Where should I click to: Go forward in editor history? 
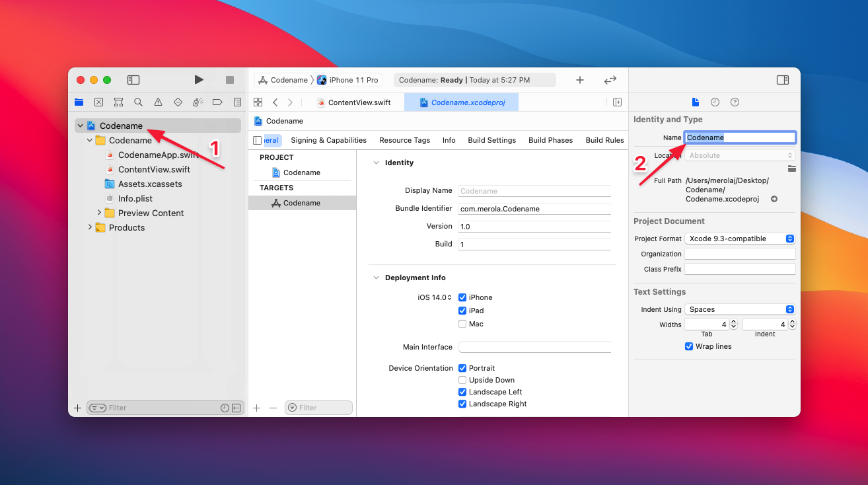[290, 102]
